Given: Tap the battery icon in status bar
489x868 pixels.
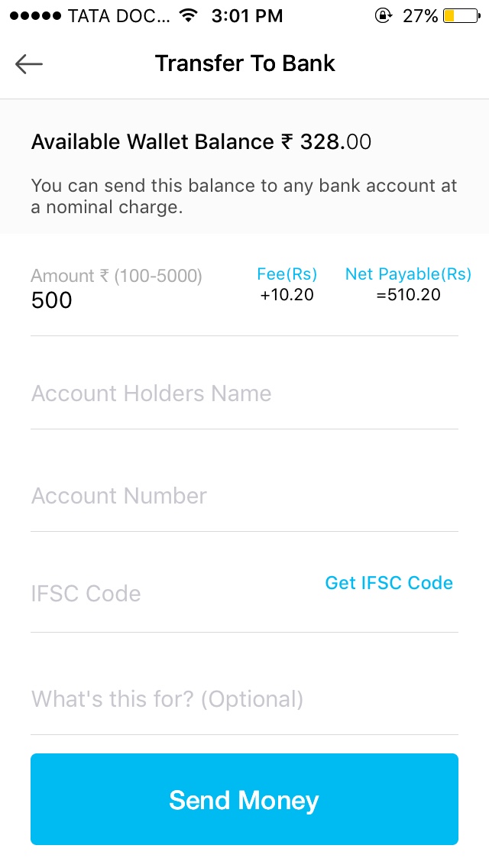Looking at the screenshot, I should [460, 15].
